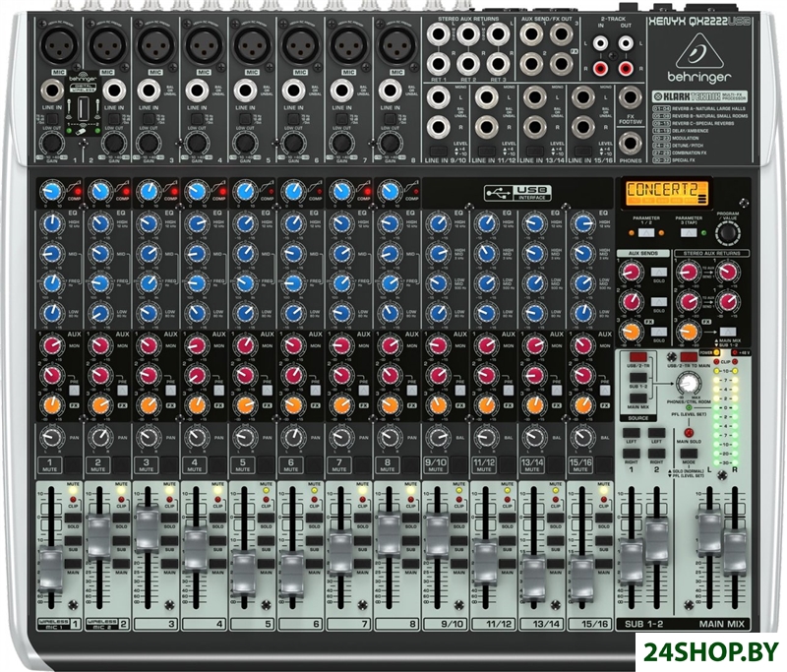Click the PROGRAM / VALUE encoder knob

click(x=727, y=233)
